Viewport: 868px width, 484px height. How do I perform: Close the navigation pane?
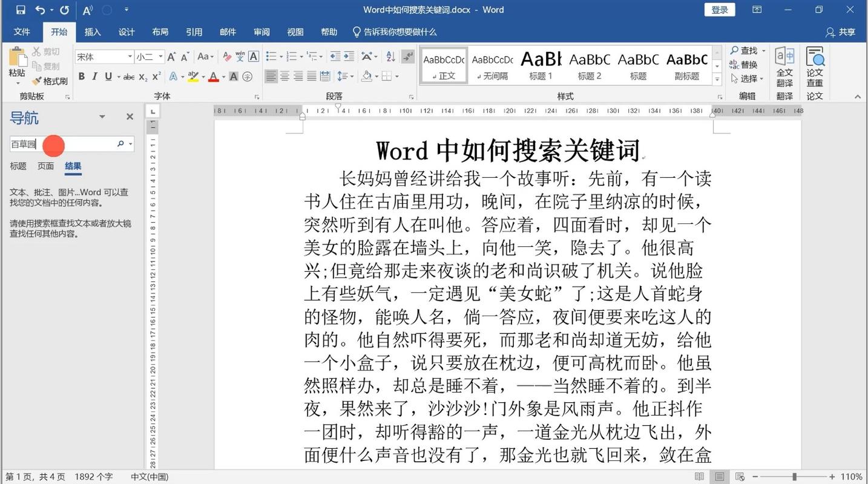coord(130,117)
